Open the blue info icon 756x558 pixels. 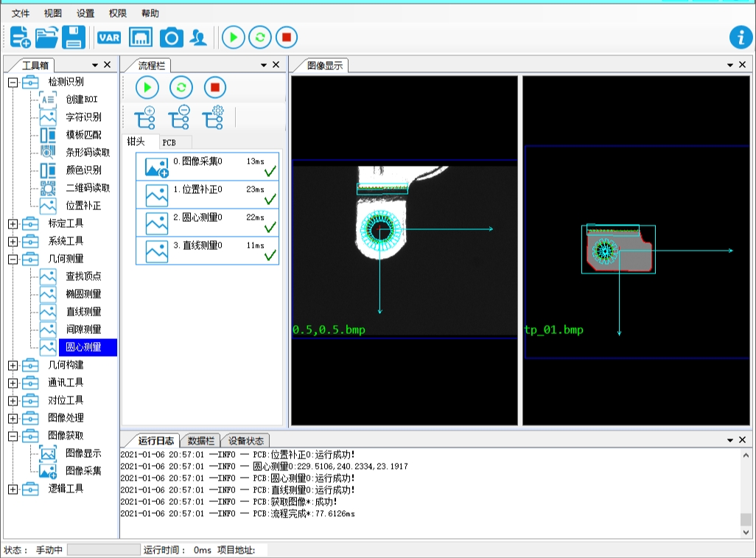[x=741, y=37]
